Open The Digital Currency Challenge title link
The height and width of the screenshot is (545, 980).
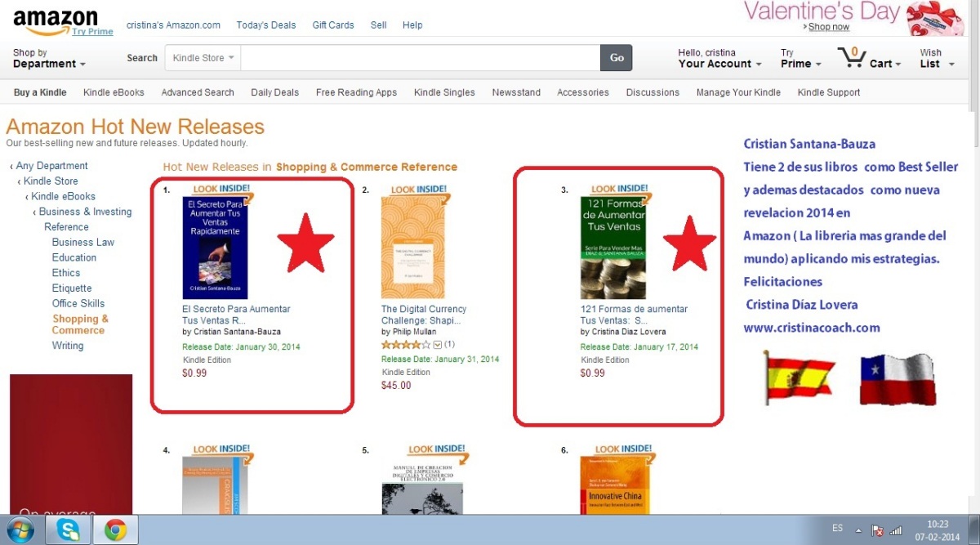[x=424, y=315]
